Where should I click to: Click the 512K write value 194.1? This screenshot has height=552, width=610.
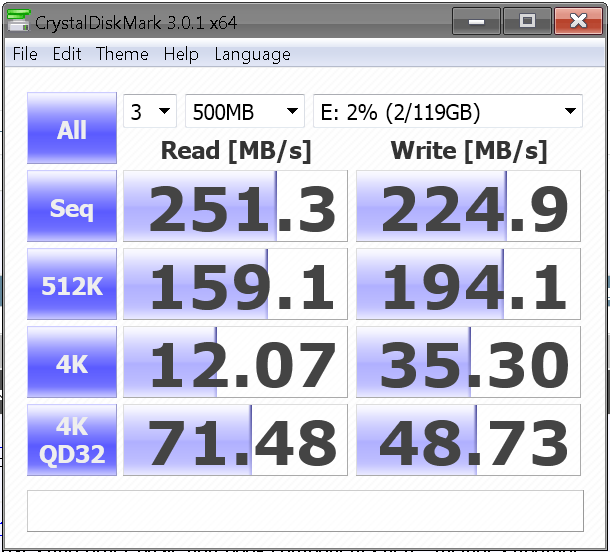[x=468, y=284]
